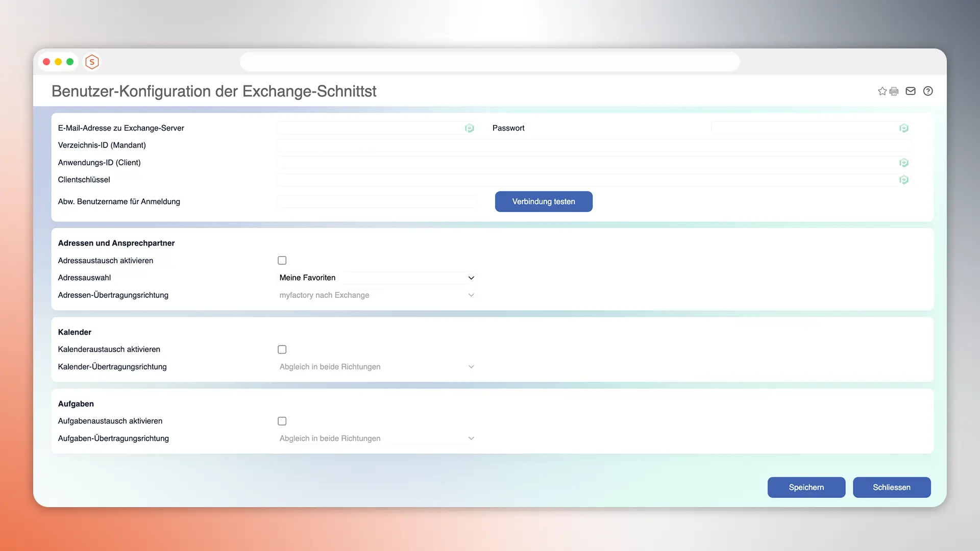Click the orange S app logo

tap(92, 61)
